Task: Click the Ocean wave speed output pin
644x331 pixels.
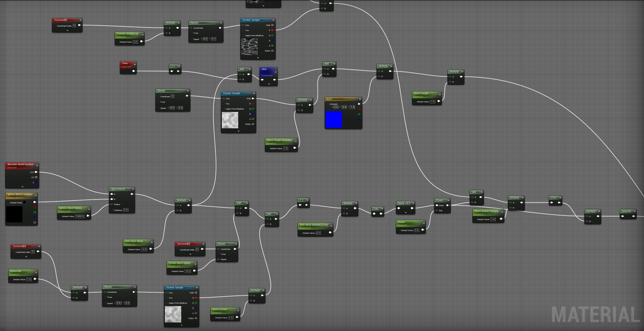Action: [x=194, y=271]
